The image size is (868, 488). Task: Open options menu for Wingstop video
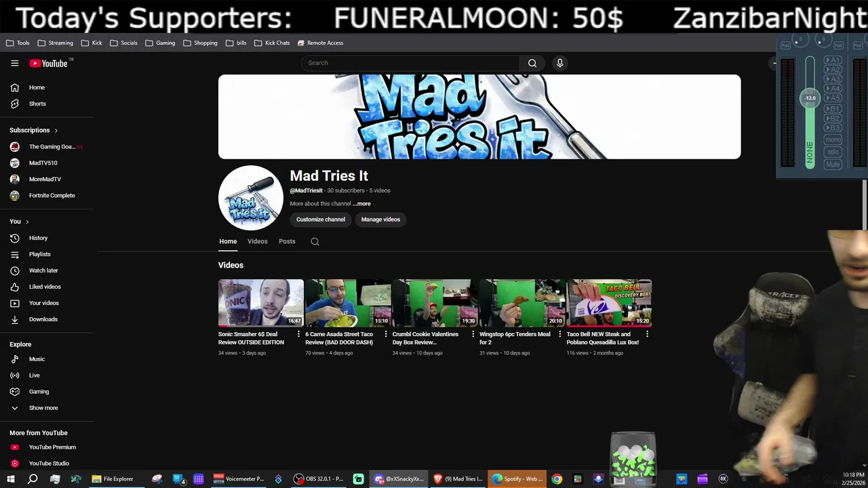[x=560, y=334]
